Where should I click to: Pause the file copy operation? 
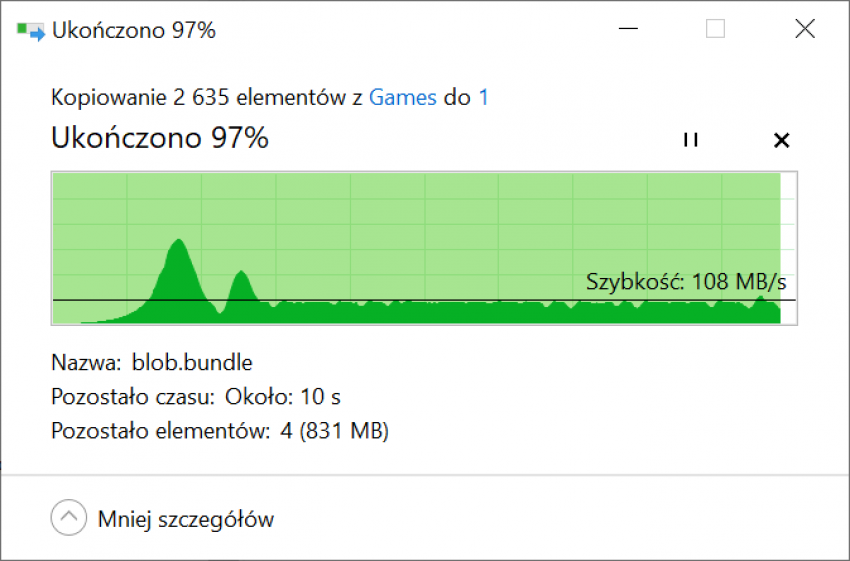pyautogui.click(x=690, y=140)
